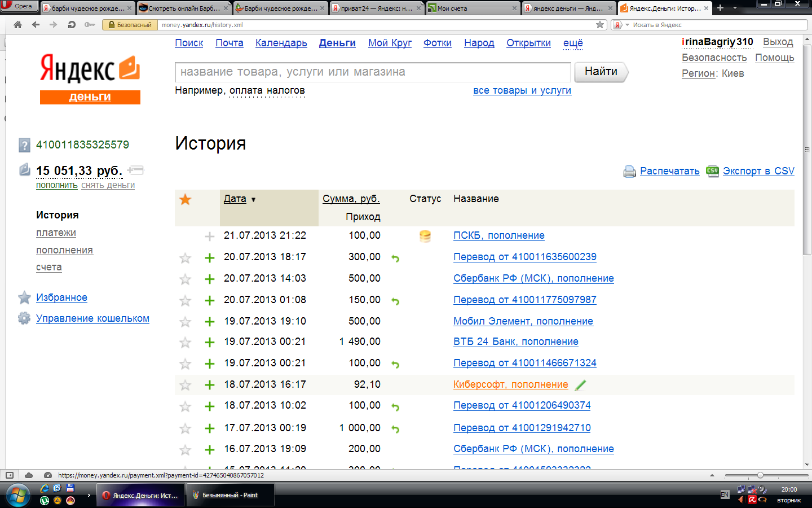Image resolution: width=812 pixels, height=508 pixels.
Task: Click the zoom slider in status bar
Action: coord(760,475)
